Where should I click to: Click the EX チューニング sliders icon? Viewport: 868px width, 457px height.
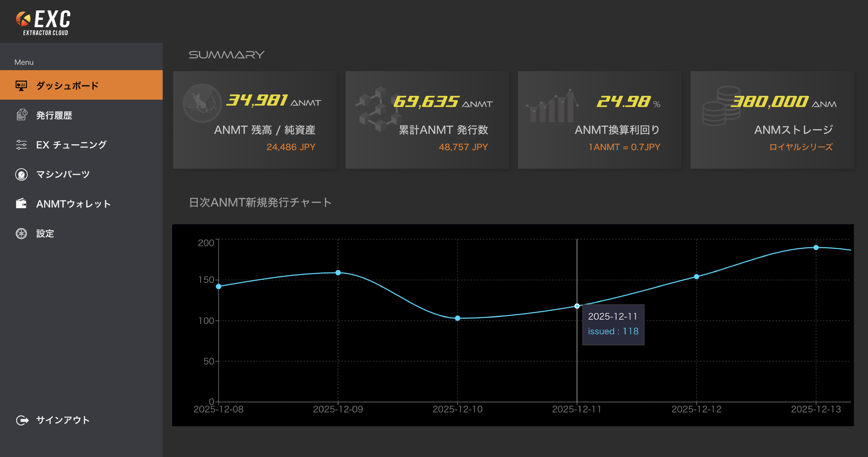[21, 145]
